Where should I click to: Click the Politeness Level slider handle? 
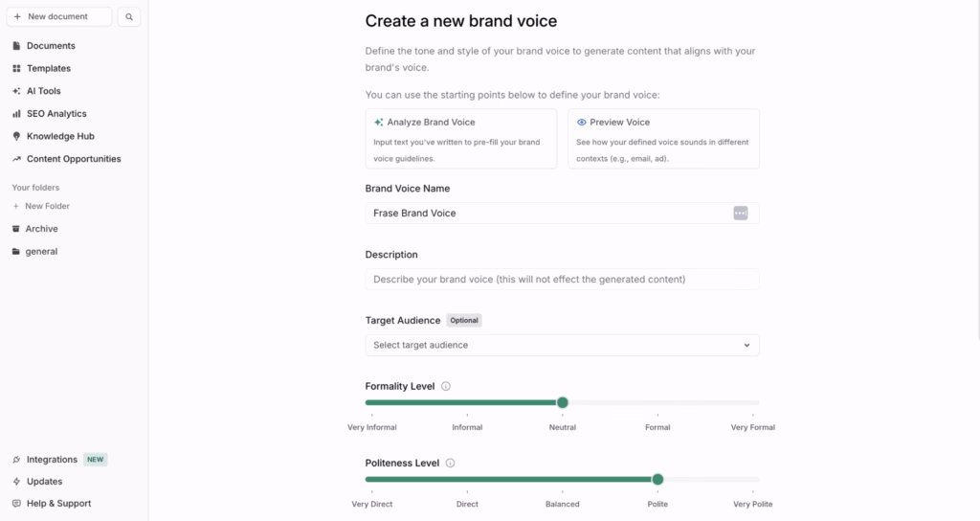(657, 479)
